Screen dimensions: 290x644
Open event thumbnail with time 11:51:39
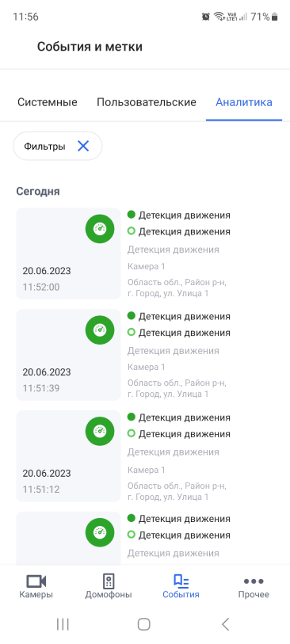68,355
